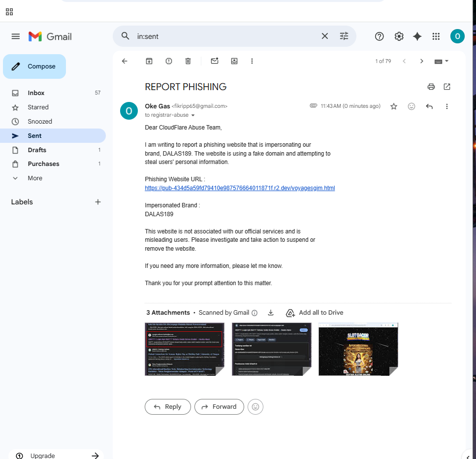Image resolution: width=476 pixels, height=459 pixels.
Task: Open the Gemini sparkle icon
Action: [417, 36]
